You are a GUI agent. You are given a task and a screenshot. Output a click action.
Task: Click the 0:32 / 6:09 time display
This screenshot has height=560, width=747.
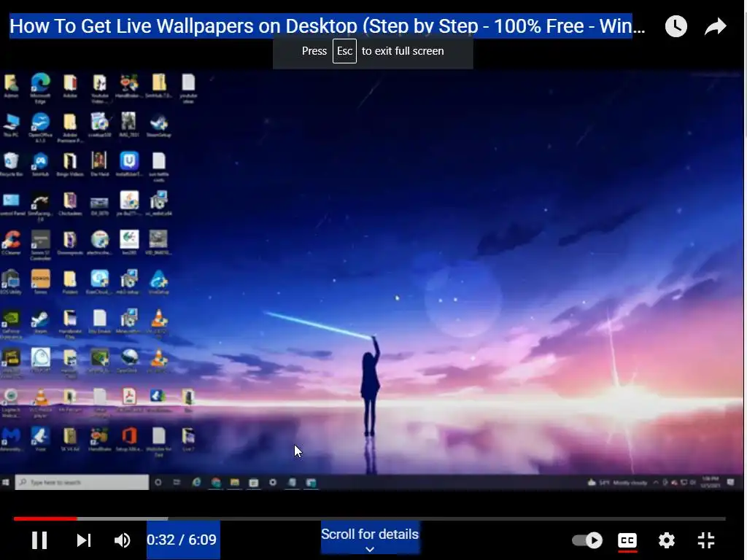pyautogui.click(x=182, y=540)
